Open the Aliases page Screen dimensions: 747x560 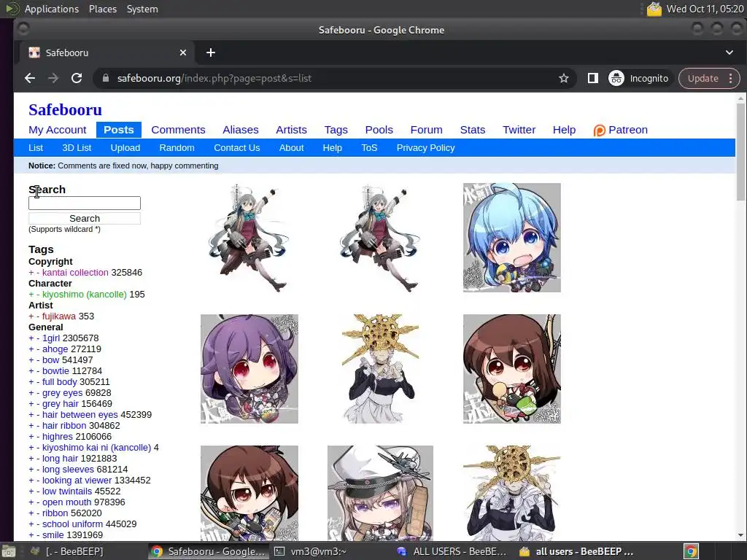[x=241, y=130]
